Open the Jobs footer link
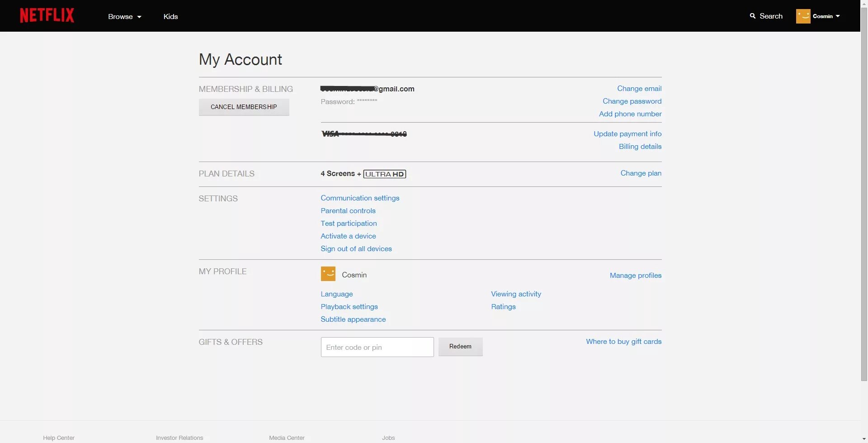 [x=388, y=438]
